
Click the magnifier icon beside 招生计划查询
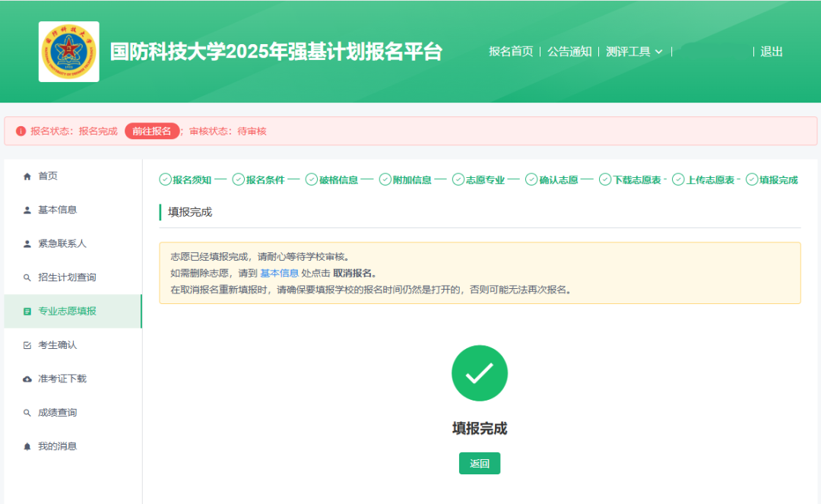27,278
